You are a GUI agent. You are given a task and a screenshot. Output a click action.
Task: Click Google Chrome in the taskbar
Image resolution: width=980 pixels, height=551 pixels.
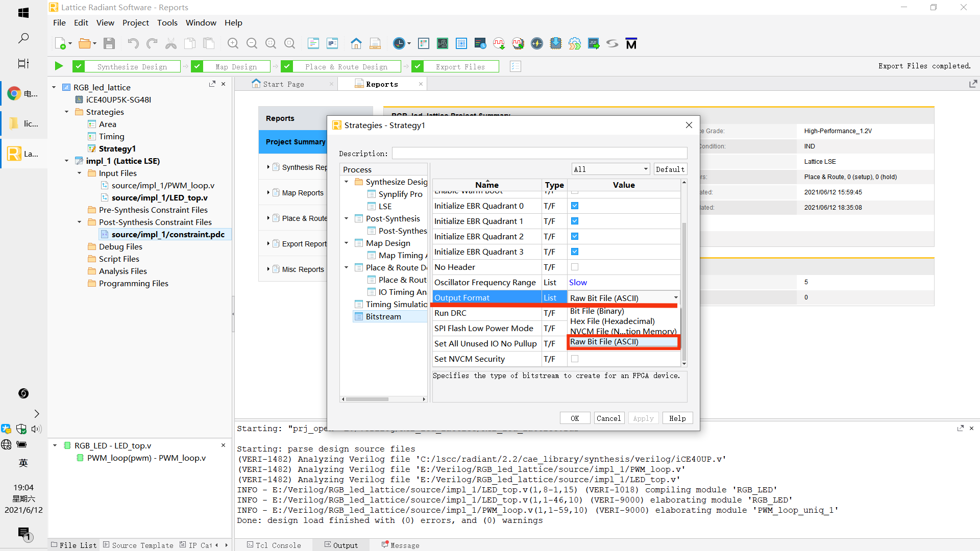pyautogui.click(x=14, y=93)
